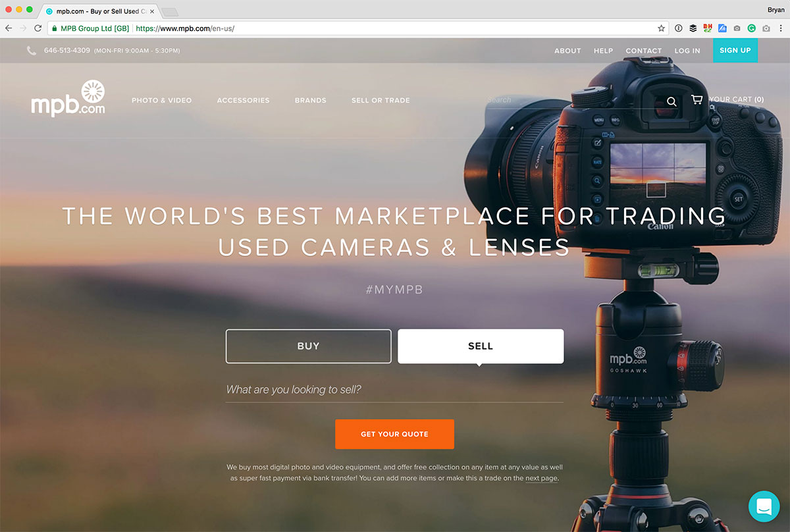Open the Accessories menu
Image resolution: width=790 pixels, height=532 pixels.
point(243,100)
